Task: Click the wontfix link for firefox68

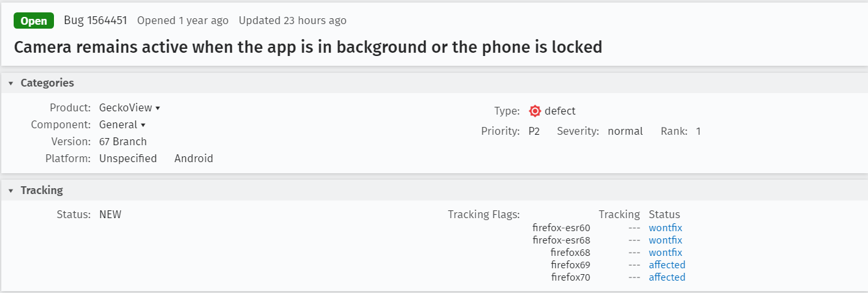Action: click(665, 253)
